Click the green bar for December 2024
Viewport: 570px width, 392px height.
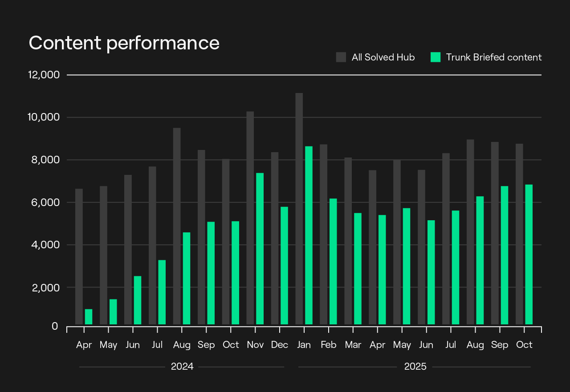(284, 266)
